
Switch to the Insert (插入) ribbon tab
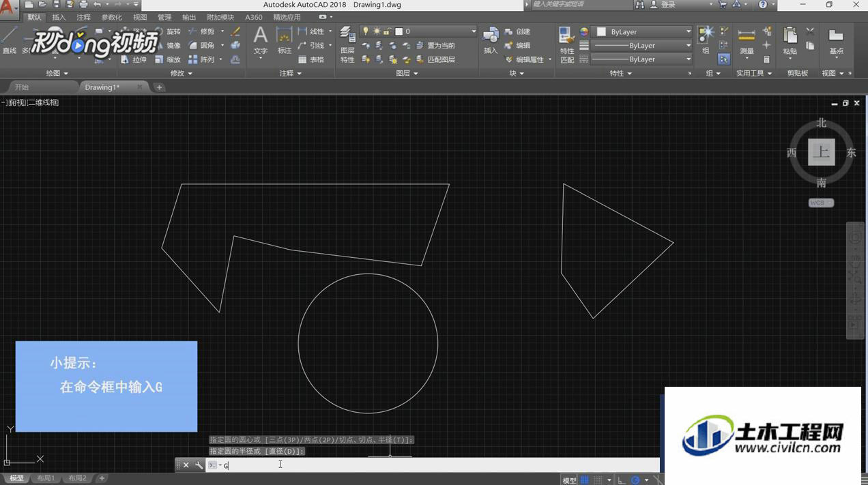click(59, 17)
